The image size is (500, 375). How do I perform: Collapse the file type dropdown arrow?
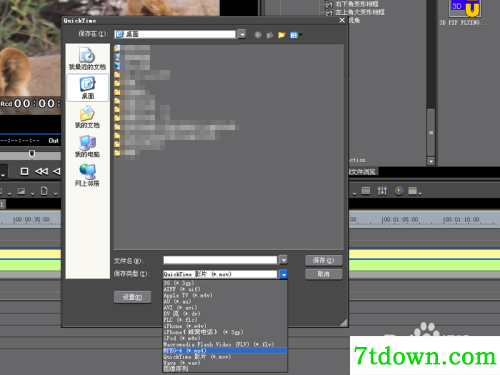283,274
